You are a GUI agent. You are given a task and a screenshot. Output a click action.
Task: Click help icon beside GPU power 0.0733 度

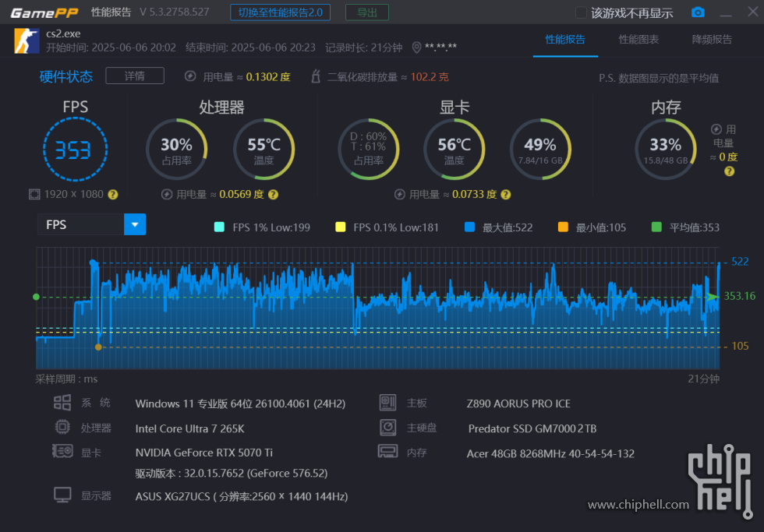coord(506,195)
